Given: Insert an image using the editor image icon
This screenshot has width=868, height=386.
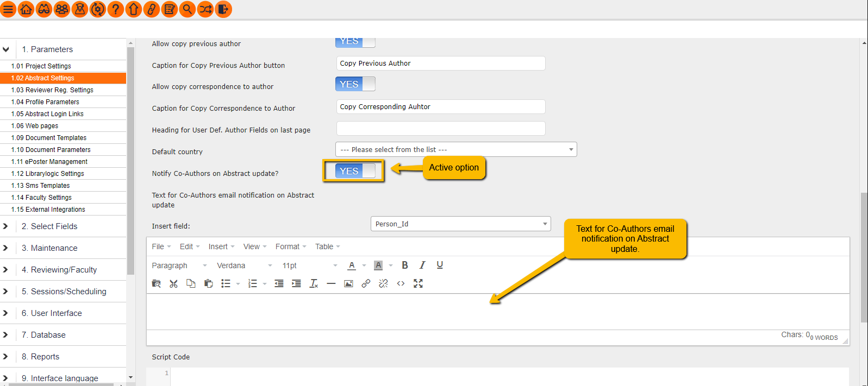Looking at the screenshot, I should click(x=348, y=284).
